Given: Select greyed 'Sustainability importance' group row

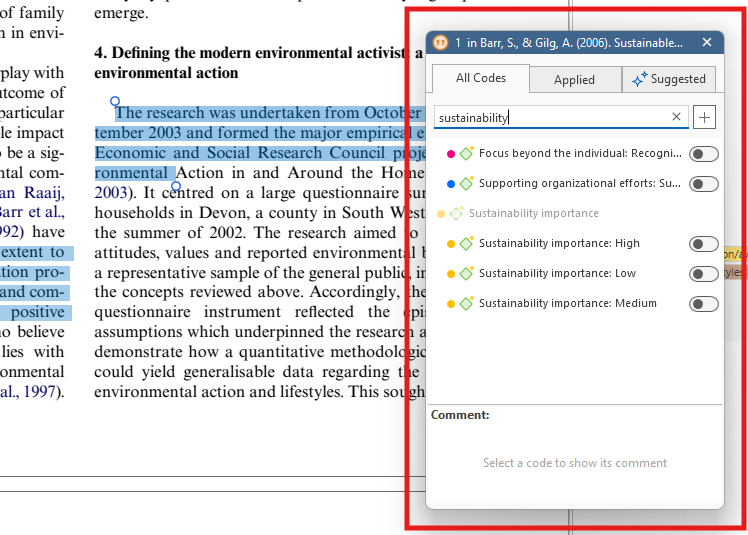Looking at the screenshot, I should click(x=533, y=213).
